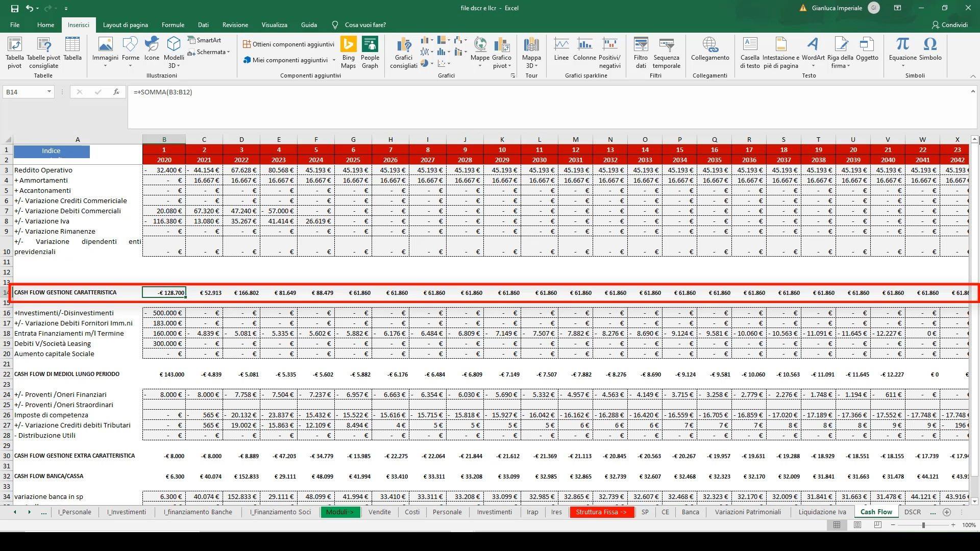Open the Mappe chart menu
The width and height of the screenshot is (980, 551).
[480, 53]
